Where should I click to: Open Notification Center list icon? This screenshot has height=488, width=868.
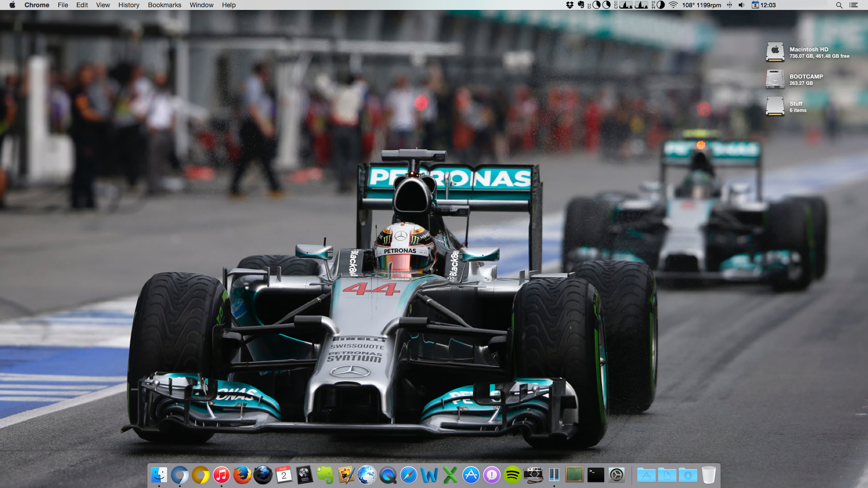(x=854, y=5)
